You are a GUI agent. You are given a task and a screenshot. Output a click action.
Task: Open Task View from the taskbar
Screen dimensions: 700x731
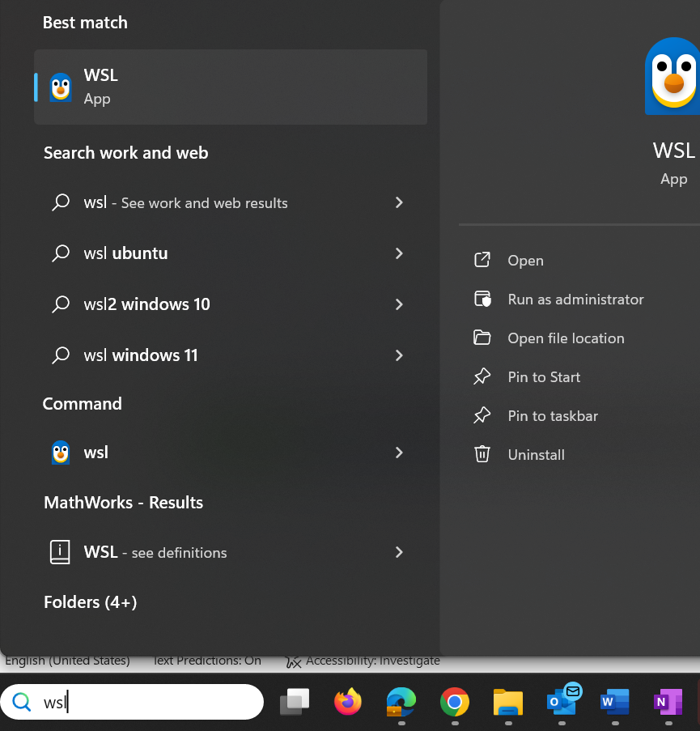[x=295, y=702]
